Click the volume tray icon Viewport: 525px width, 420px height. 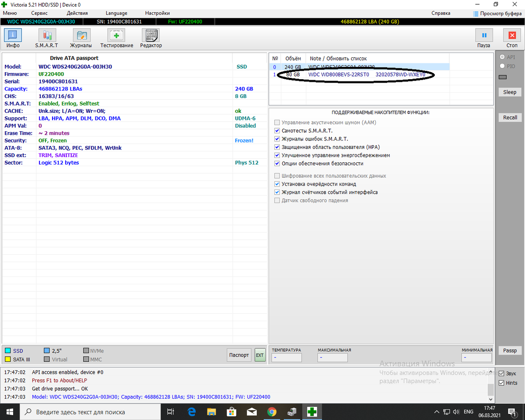tap(457, 412)
